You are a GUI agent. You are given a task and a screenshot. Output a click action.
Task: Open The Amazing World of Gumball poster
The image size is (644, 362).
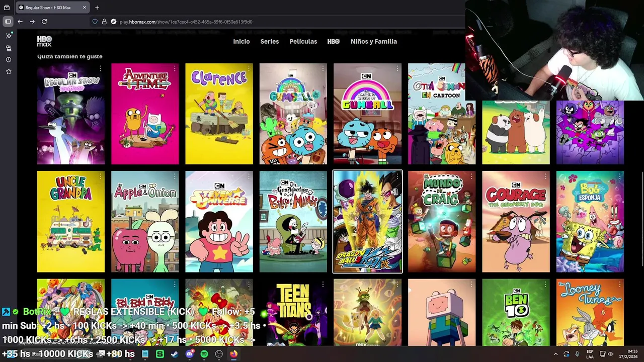367,114
